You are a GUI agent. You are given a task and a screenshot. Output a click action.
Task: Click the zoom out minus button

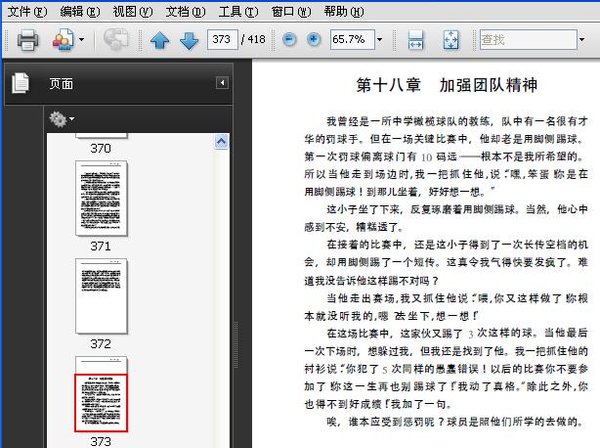click(289, 39)
